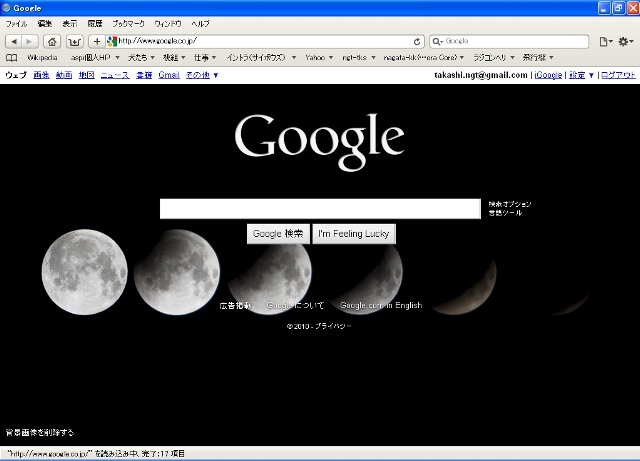Expand the イントラ(サイボウズ) bookmark folder
640x461 pixels.
coord(262,58)
